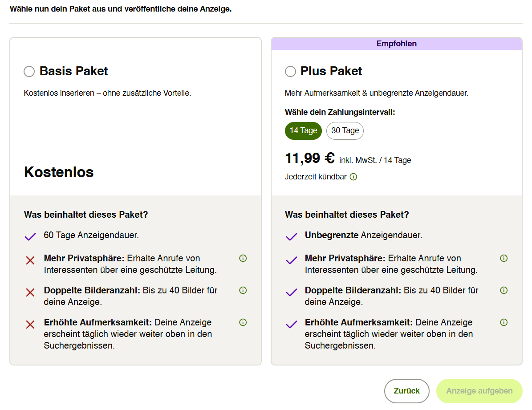Select the Plus Paket radio button
532x410 pixels.
(x=290, y=71)
